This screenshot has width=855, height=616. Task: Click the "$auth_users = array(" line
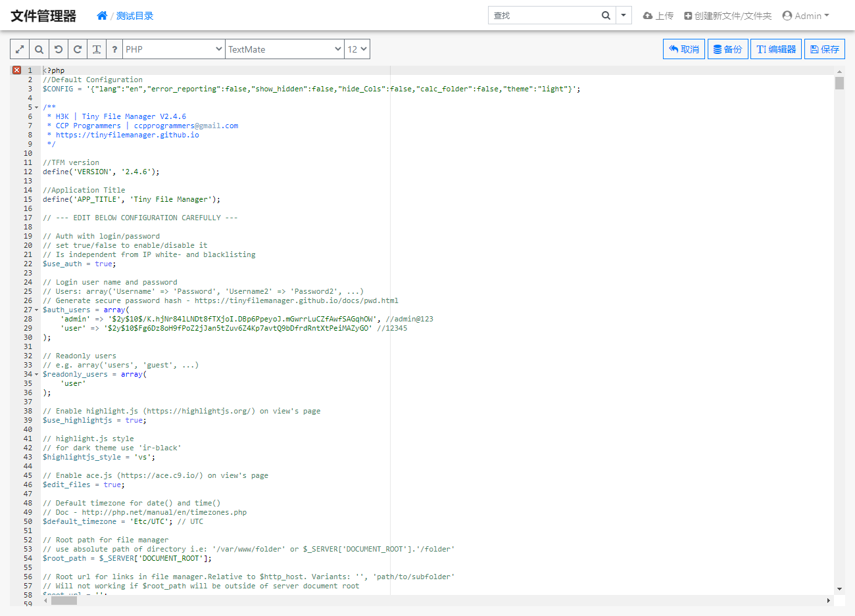(86, 310)
